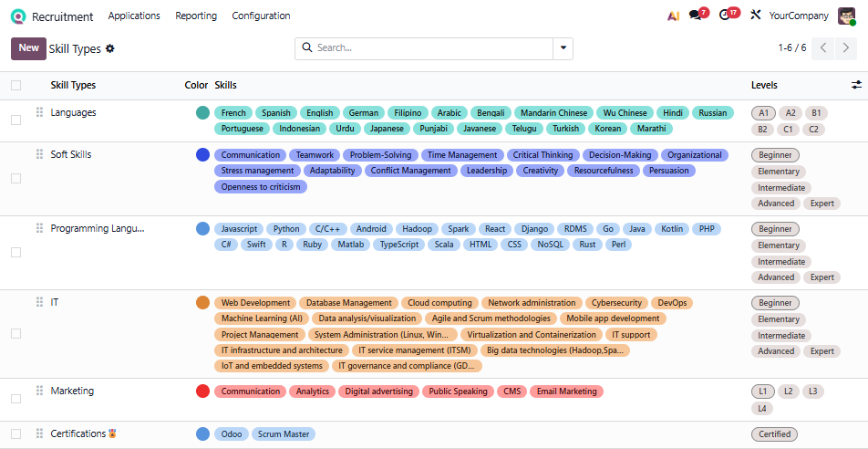Image resolution: width=868 pixels, height=449 pixels.
Task: Open the AI assistant icon in top bar
Action: point(673,16)
